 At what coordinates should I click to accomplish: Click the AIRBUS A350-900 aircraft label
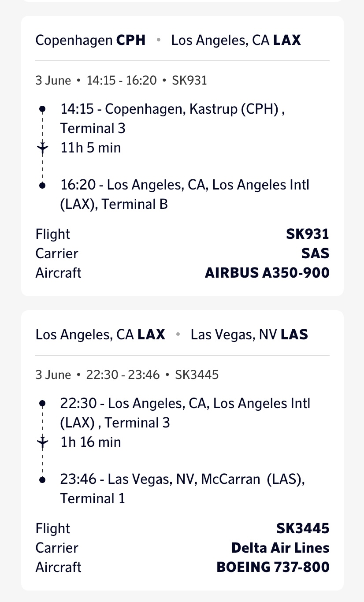pyautogui.click(x=267, y=273)
